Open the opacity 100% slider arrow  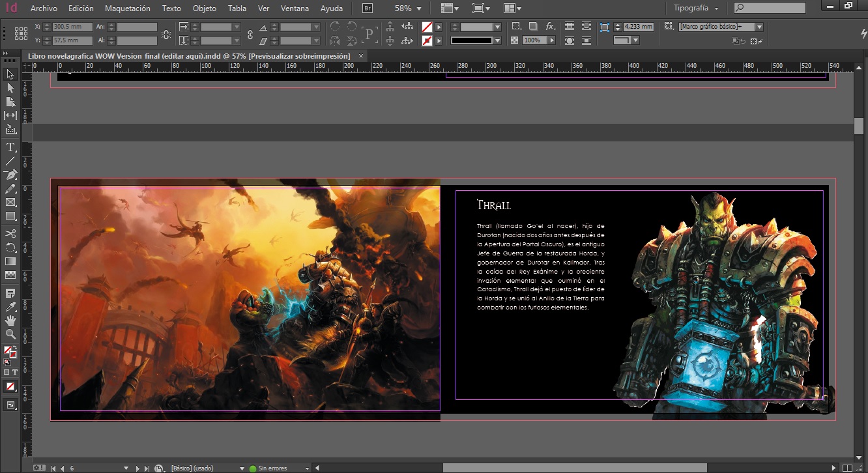[552, 40]
